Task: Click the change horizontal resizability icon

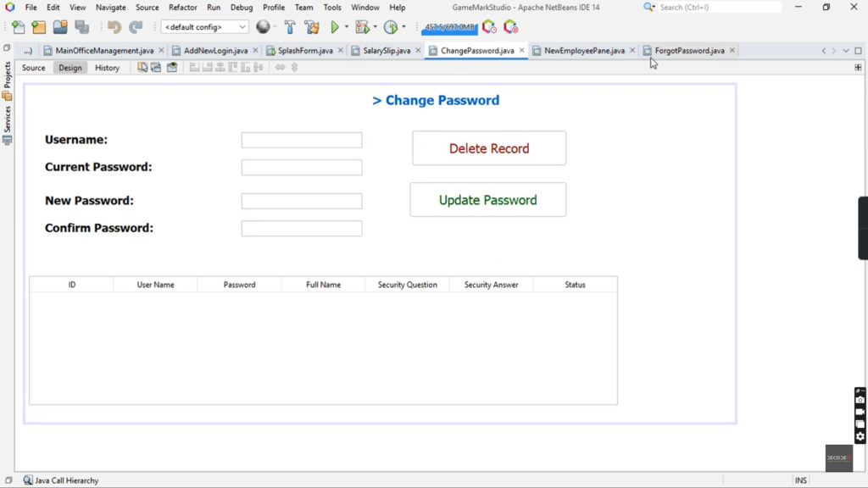Action: click(280, 68)
